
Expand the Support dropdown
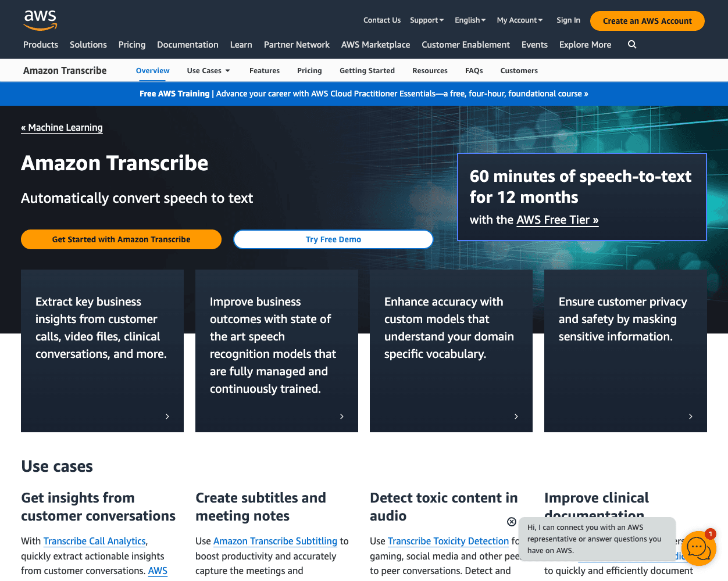(427, 20)
